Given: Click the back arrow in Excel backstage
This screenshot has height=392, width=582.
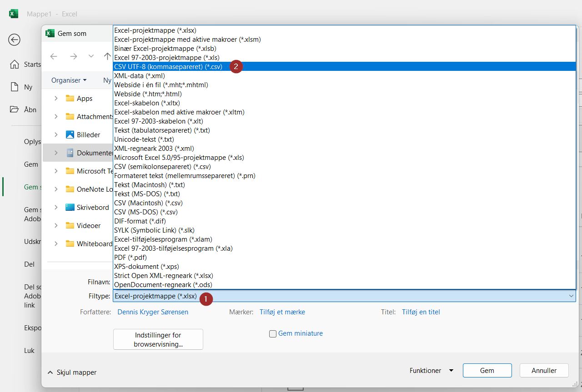Looking at the screenshot, I should click(x=14, y=40).
